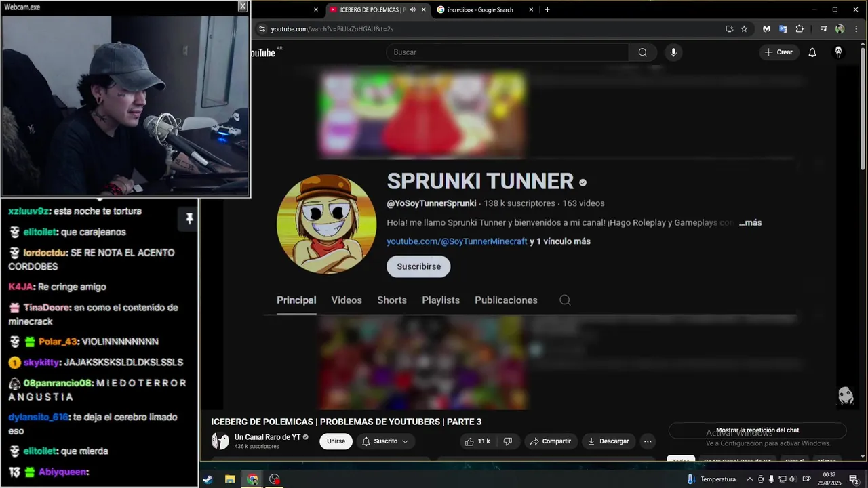This screenshot has width=868, height=488.
Task: Open the Chrome profile avatar
Action: pos(840,29)
